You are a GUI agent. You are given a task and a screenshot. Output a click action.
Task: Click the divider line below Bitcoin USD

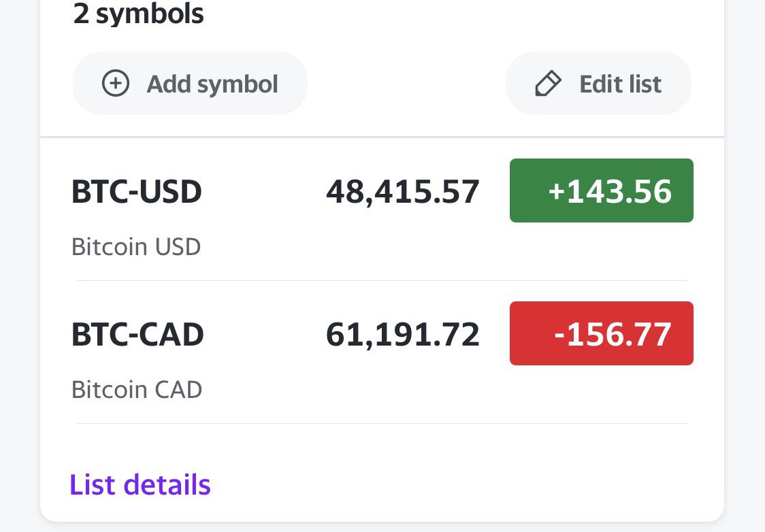click(382, 280)
